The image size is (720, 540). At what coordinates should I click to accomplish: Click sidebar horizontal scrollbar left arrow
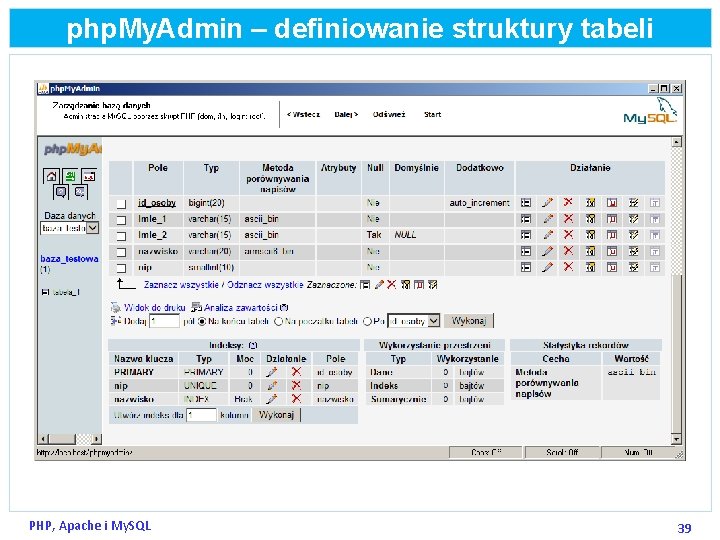pyautogui.click(x=43, y=439)
